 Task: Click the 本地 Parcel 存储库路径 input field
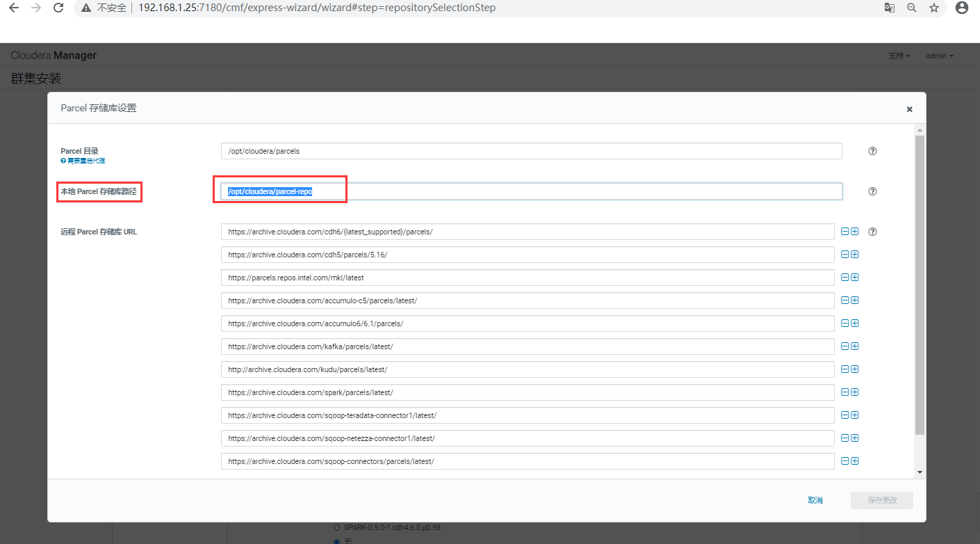pyautogui.click(x=532, y=191)
